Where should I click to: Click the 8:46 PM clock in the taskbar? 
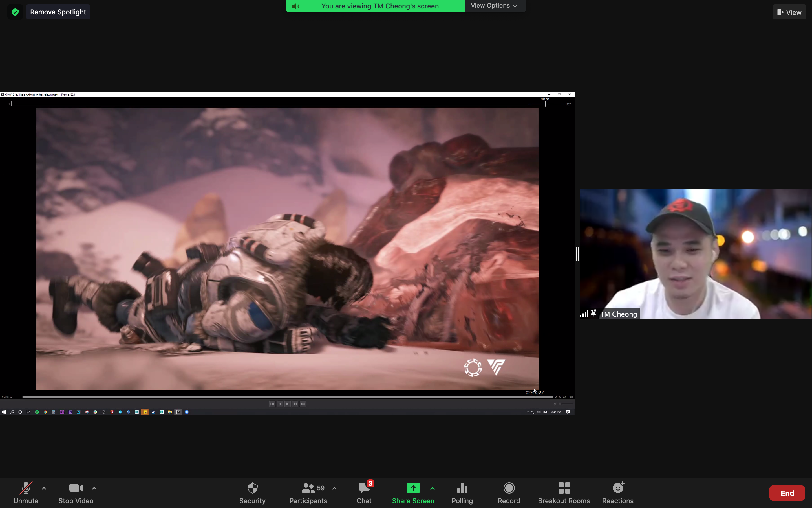pyautogui.click(x=556, y=412)
